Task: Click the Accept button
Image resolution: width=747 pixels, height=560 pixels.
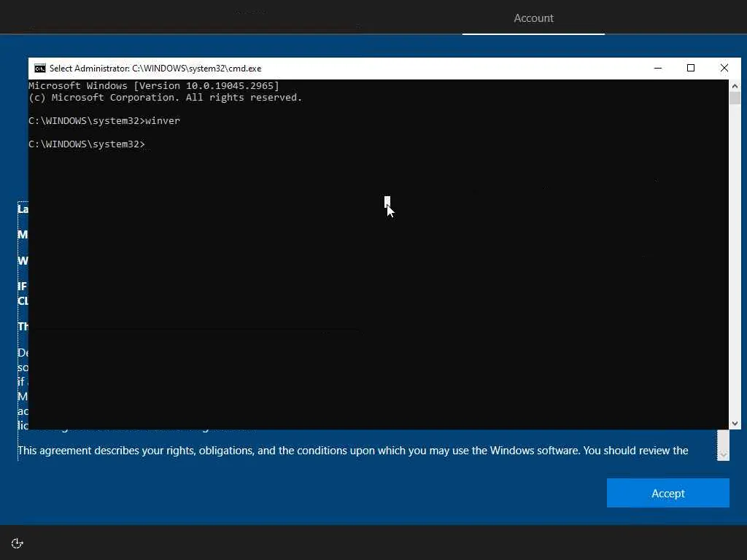Action: 667,493
